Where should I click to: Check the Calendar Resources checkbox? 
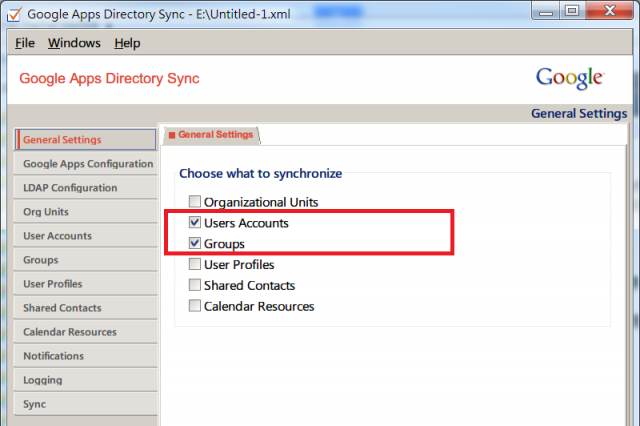coord(195,306)
